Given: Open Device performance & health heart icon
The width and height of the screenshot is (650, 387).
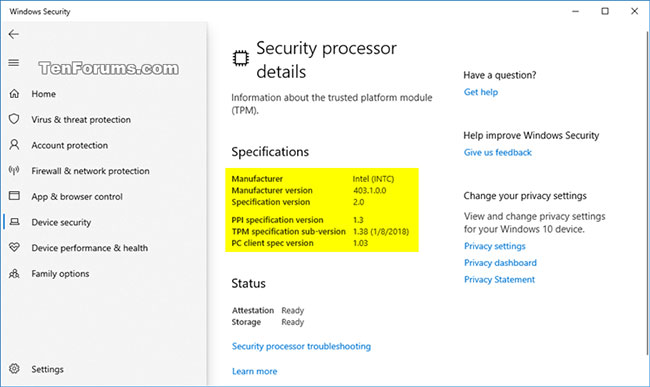Looking at the screenshot, I should (14, 247).
